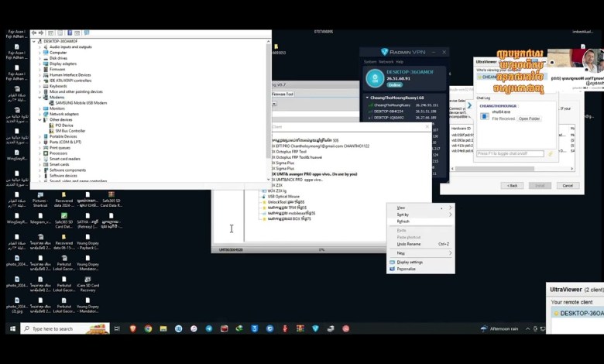Select the SAMSUNG Mobile USB Modem device
The height and width of the screenshot is (364, 604).
tap(78, 102)
